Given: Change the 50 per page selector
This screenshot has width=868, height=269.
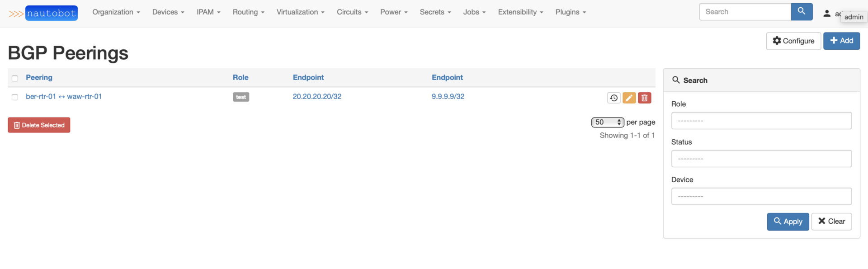Looking at the screenshot, I should coord(608,122).
